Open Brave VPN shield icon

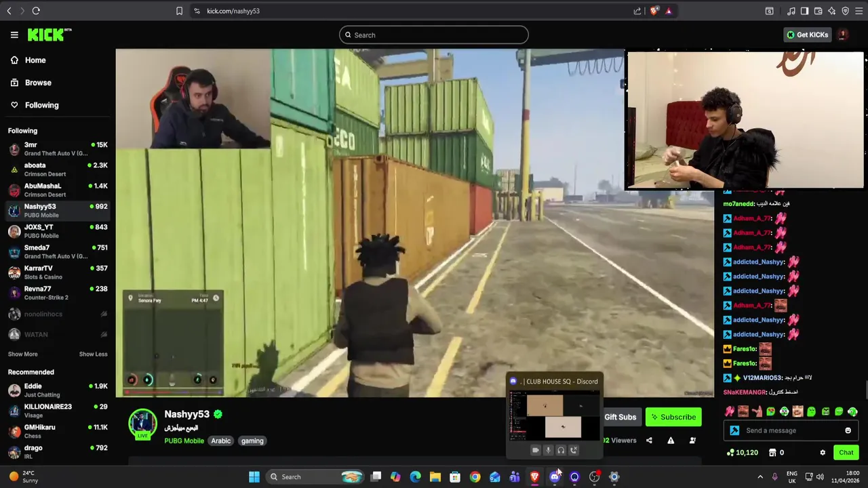[845, 11]
